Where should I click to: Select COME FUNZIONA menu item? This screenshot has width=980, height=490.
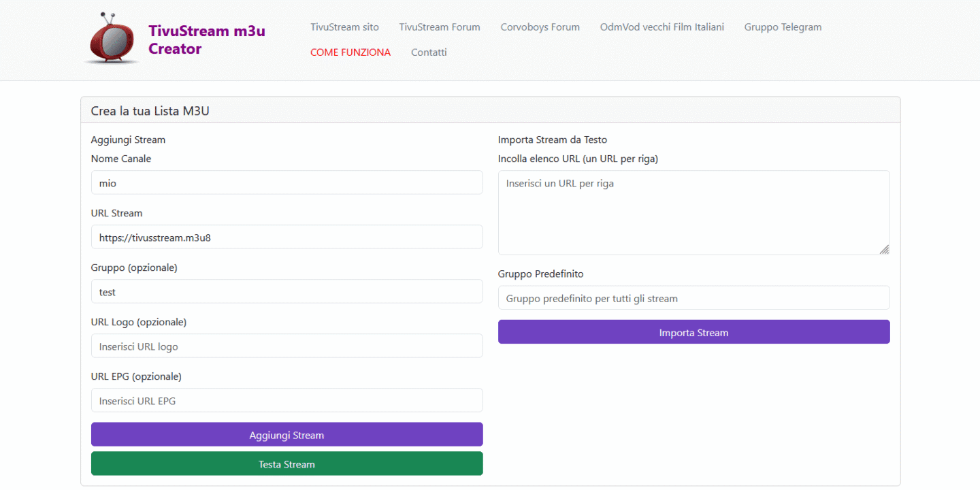point(350,52)
